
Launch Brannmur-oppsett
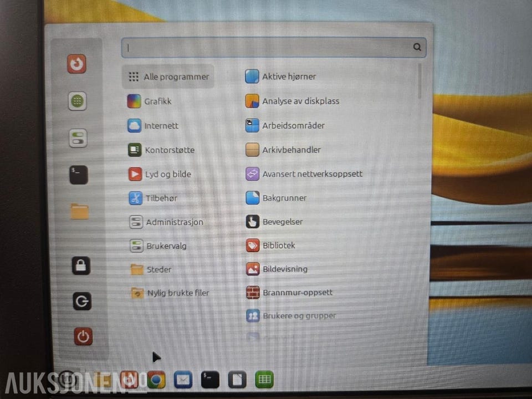click(289, 292)
